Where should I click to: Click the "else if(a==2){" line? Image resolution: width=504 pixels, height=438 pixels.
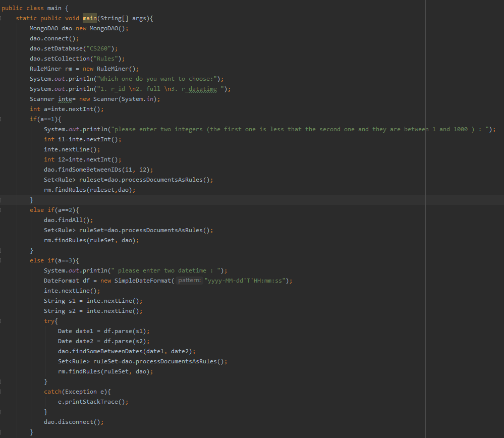(x=54, y=210)
